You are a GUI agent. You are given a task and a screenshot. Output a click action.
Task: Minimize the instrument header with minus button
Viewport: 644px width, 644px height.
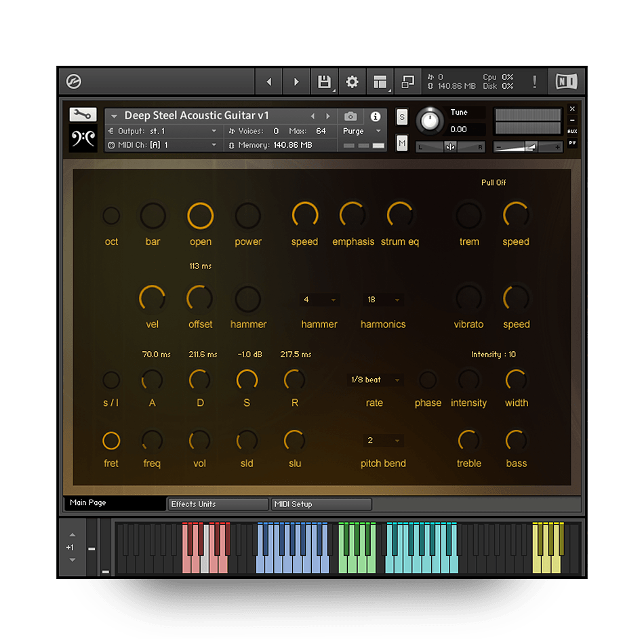(x=572, y=121)
